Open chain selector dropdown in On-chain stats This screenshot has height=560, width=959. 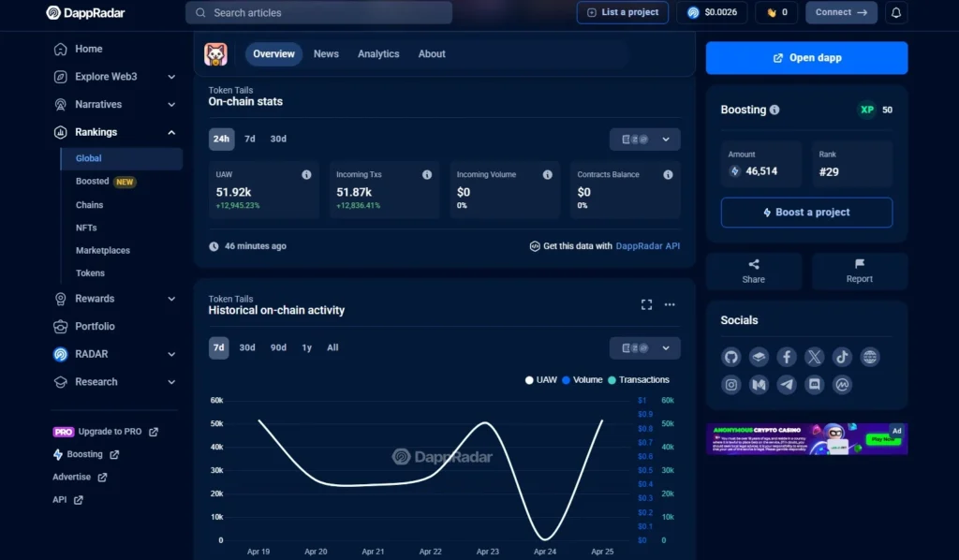coord(644,140)
